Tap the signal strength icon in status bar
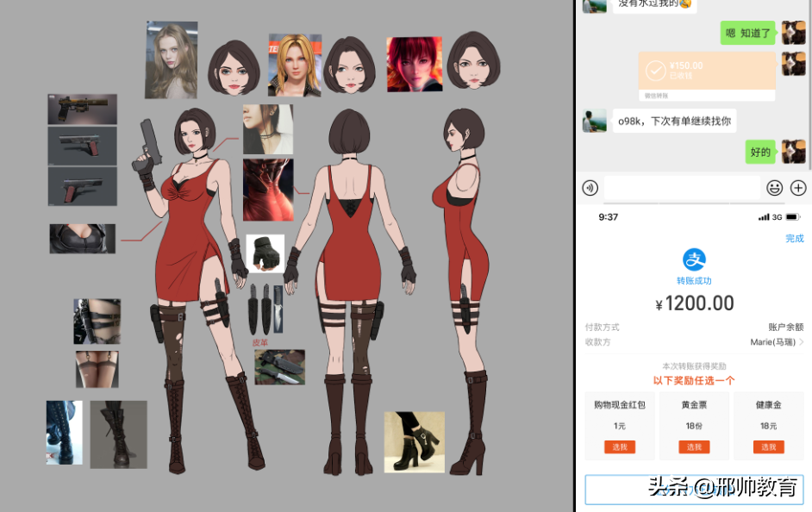This screenshot has width=812, height=512. [x=764, y=217]
